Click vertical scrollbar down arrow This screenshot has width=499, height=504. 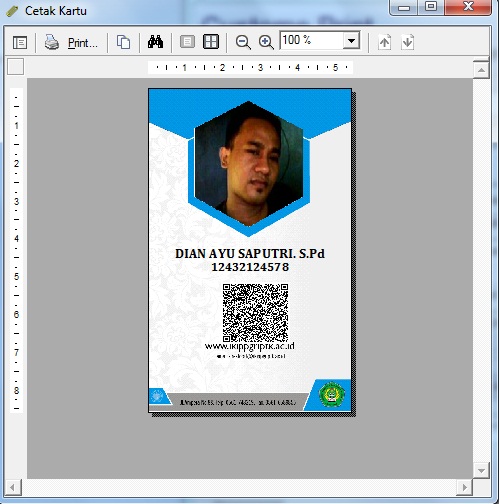[481, 470]
